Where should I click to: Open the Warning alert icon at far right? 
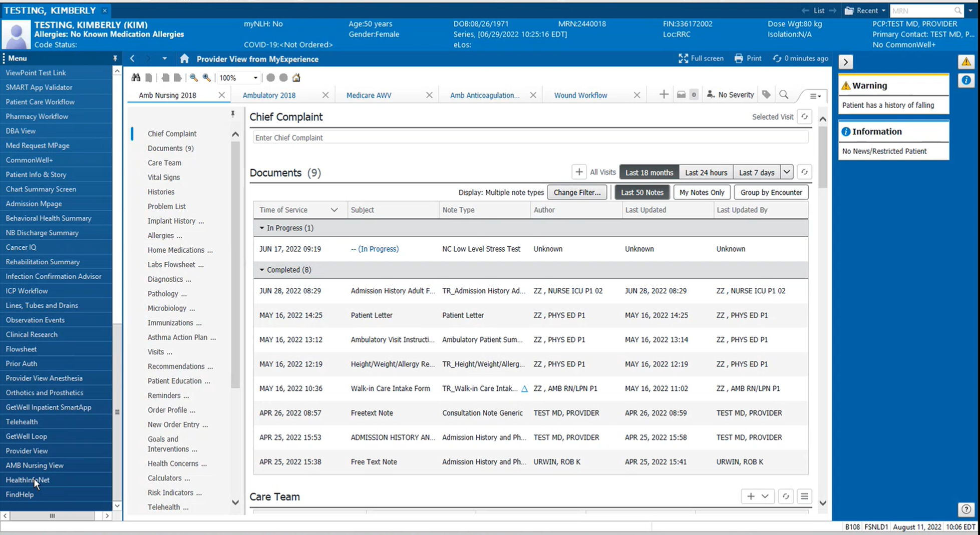[x=966, y=62]
